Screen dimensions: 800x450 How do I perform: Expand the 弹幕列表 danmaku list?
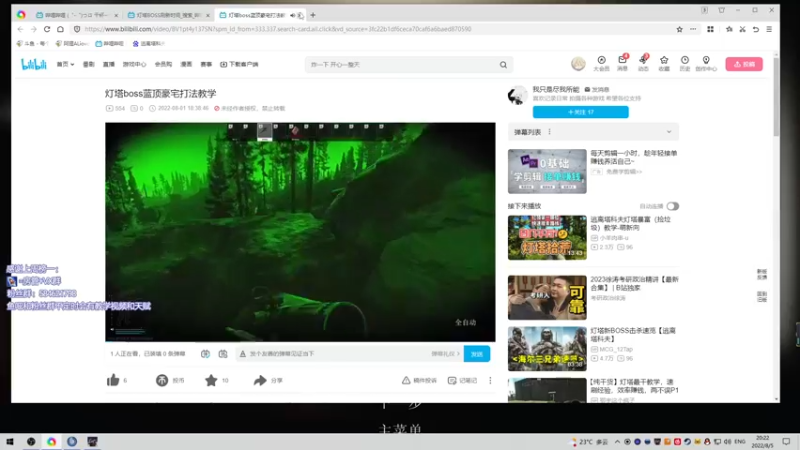(669, 132)
